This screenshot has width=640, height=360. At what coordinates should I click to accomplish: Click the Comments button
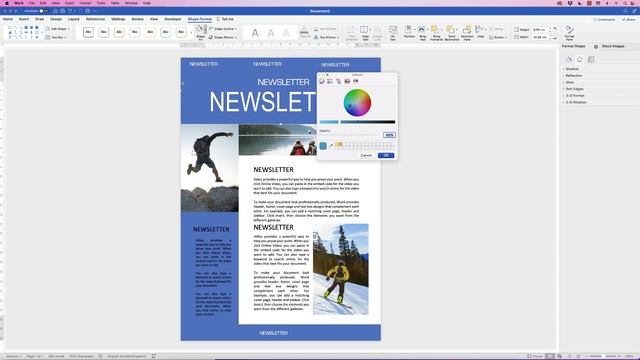(x=604, y=20)
